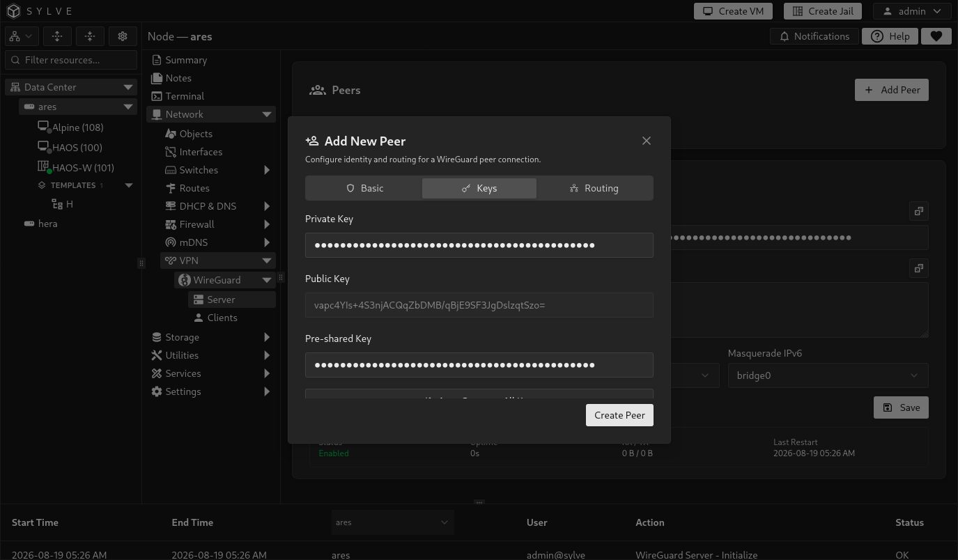Viewport: 958px width, 560px height.
Task: Click the Peers group icon
Action: coord(318,90)
